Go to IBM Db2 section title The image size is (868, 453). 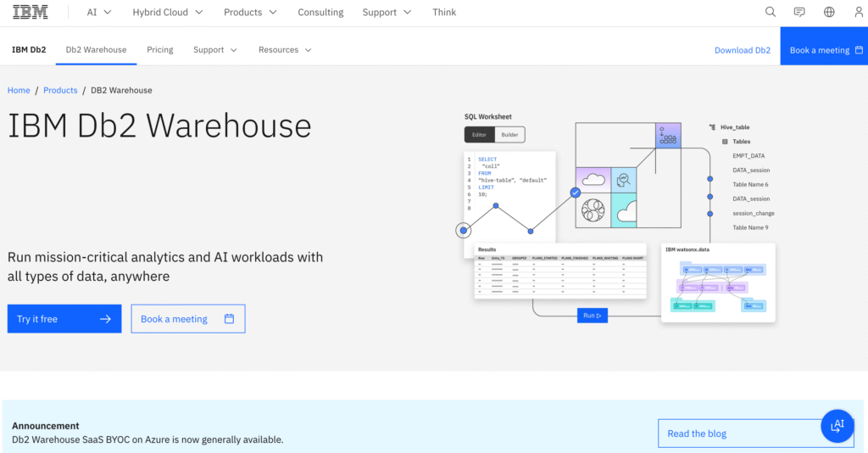pos(29,50)
